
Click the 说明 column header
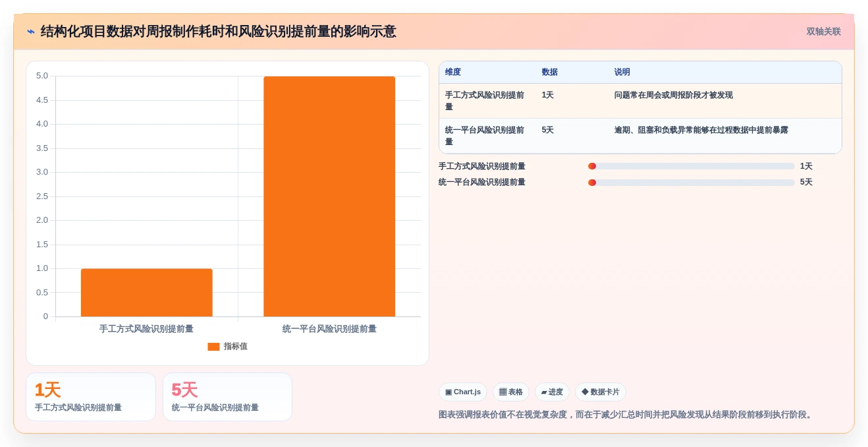(x=622, y=73)
